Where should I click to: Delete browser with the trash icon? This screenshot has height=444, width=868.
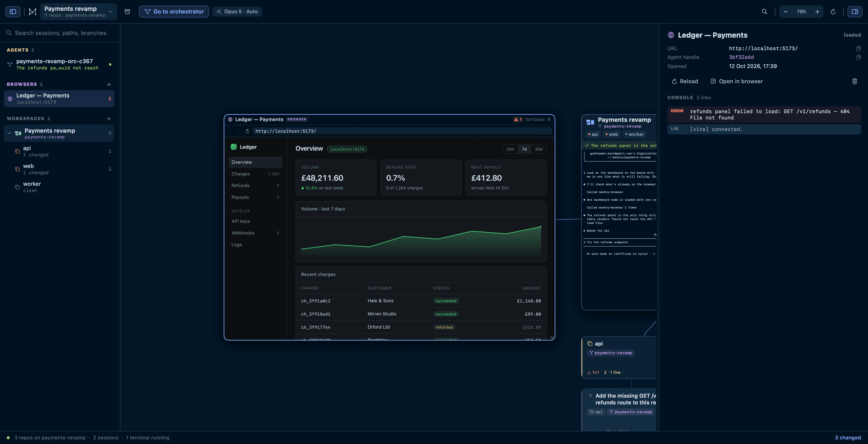pos(854,81)
